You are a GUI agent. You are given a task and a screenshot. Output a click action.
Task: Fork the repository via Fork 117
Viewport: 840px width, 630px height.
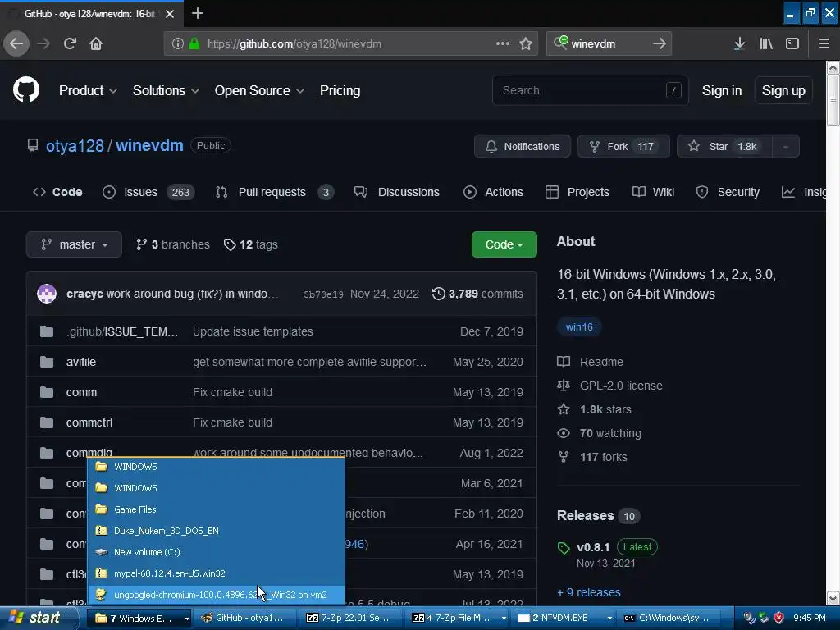click(x=623, y=146)
